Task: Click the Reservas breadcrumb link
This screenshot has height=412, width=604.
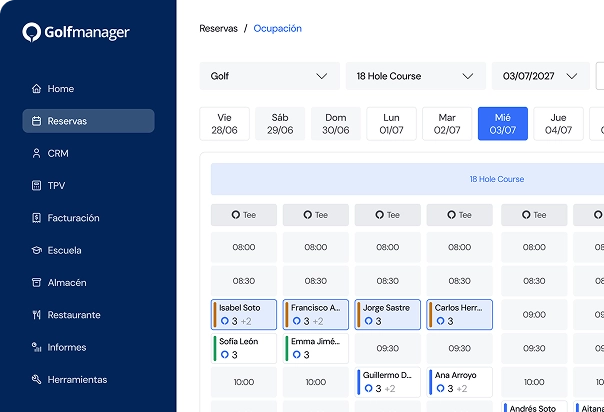Action: tap(218, 28)
